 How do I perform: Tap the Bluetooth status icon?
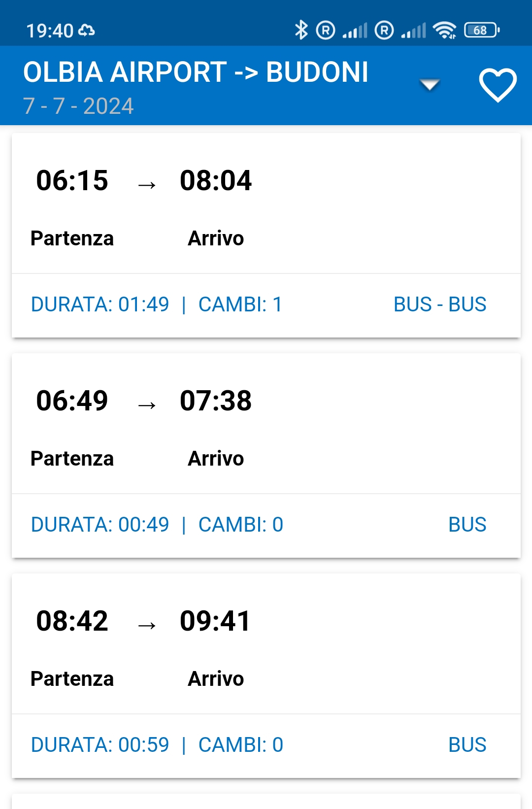301,30
